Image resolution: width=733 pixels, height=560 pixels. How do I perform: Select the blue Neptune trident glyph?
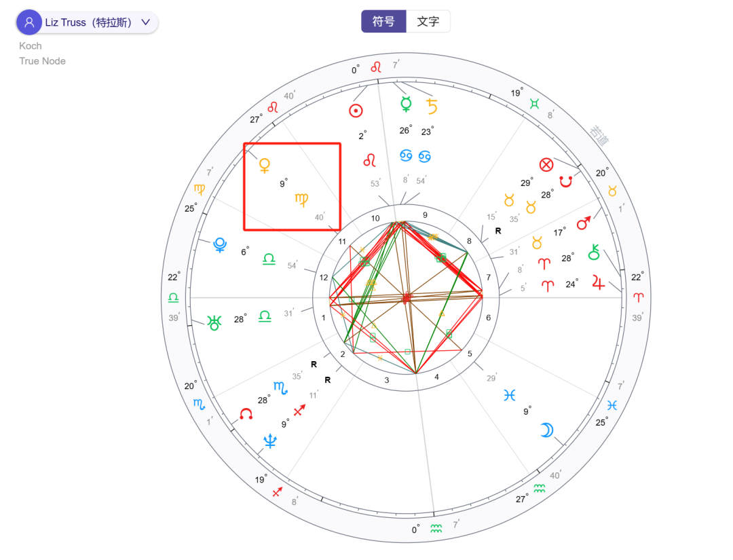point(271,443)
